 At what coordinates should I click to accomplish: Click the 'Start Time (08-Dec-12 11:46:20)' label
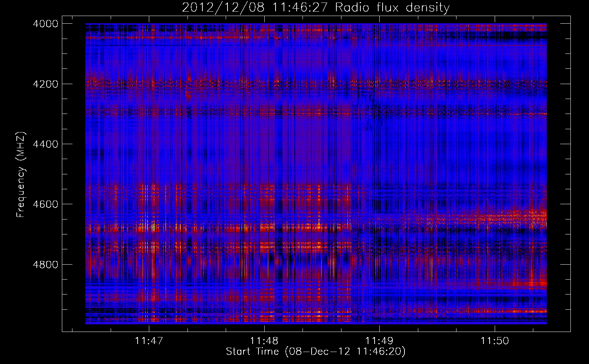(x=316, y=352)
